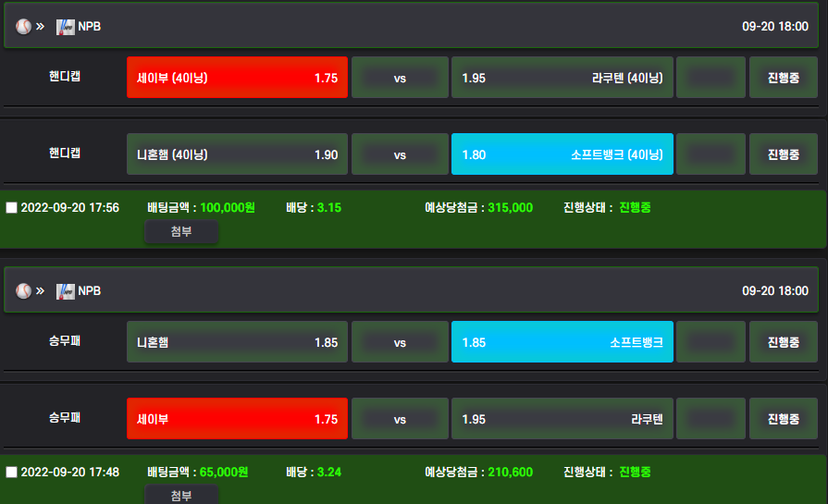828x504 pixels.
Task: Click the NPB league logo in the second header
Action: click(x=66, y=291)
